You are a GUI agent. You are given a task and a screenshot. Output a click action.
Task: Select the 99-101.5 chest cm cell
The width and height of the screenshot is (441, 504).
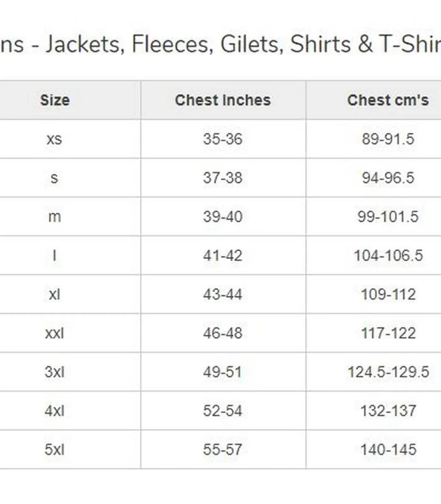point(388,217)
